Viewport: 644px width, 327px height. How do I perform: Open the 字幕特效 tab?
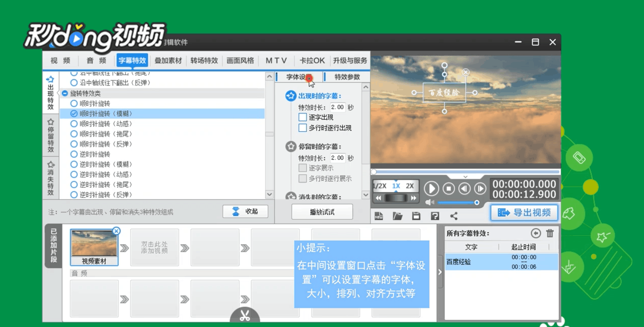coord(132,60)
